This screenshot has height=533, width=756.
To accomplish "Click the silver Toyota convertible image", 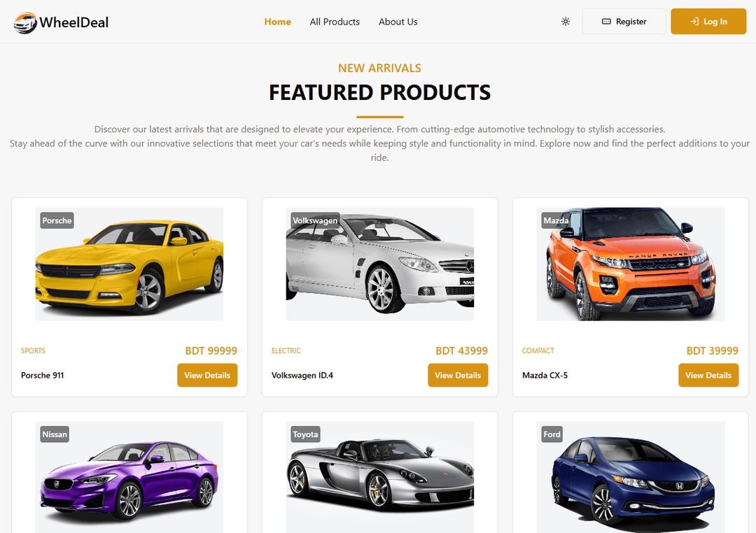I will pyautogui.click(x=380, y=477).
